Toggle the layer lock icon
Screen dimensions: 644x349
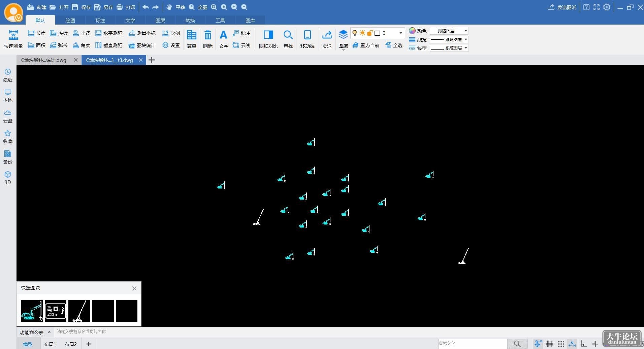370,33
